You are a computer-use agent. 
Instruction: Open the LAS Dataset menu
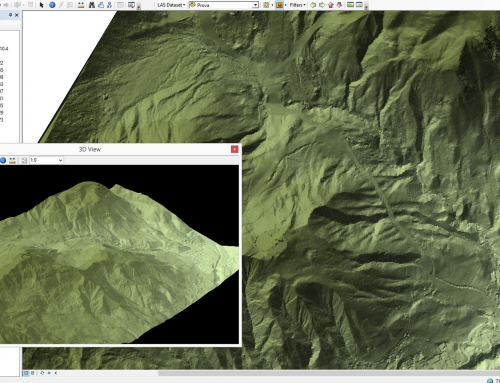(x=171, y=5)
